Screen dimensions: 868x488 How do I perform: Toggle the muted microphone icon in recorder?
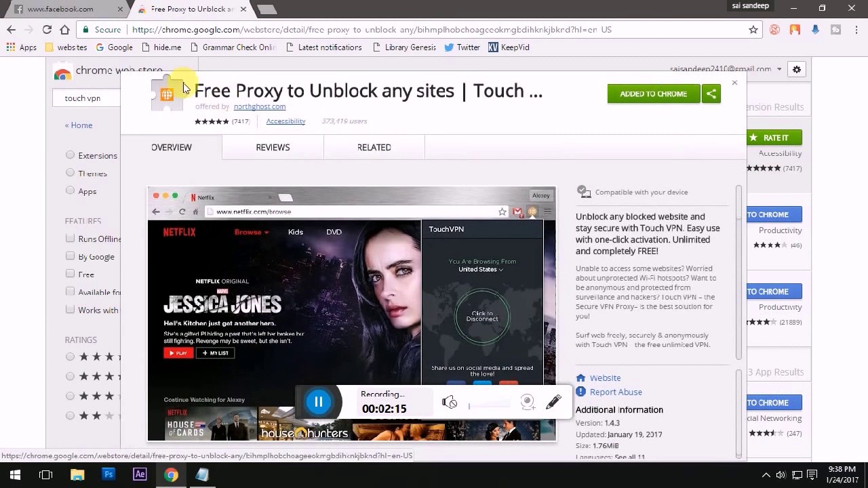click(x=449, y=402)
